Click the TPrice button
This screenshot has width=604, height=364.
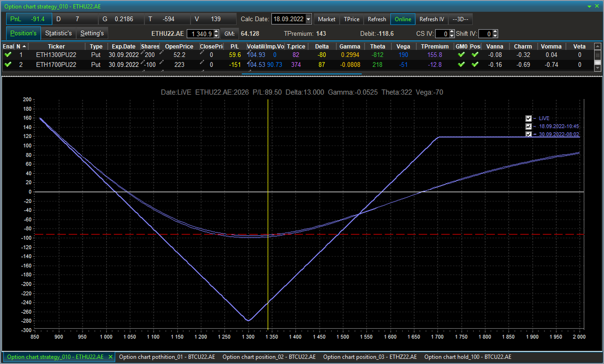pyautogui.click(x=351, y=19)
